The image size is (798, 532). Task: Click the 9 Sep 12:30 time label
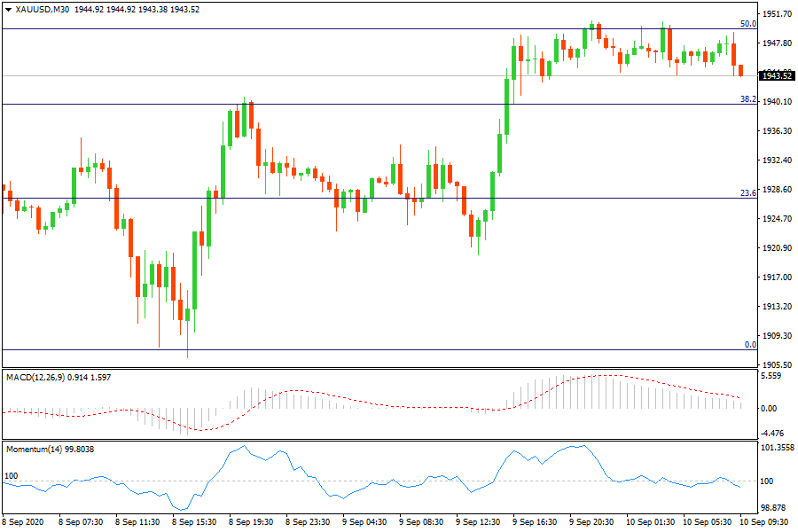(x=476, y=523)
